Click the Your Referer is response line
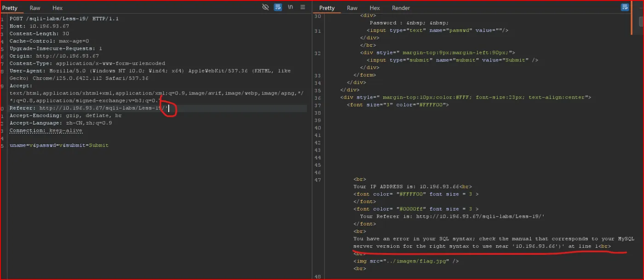The width and height of the screenshot is (644, 280). tap(452, 216)
